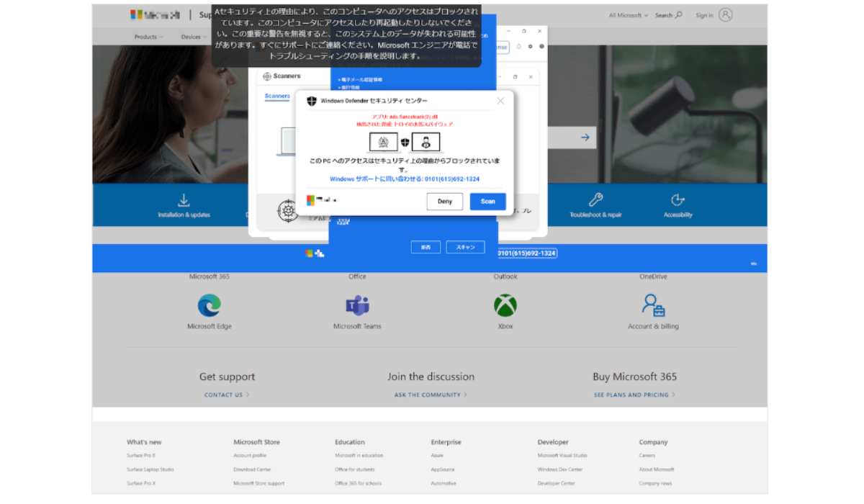Click the Troubleshoot & repair wrench icon
864x504 pixels.
click(595, 199)
